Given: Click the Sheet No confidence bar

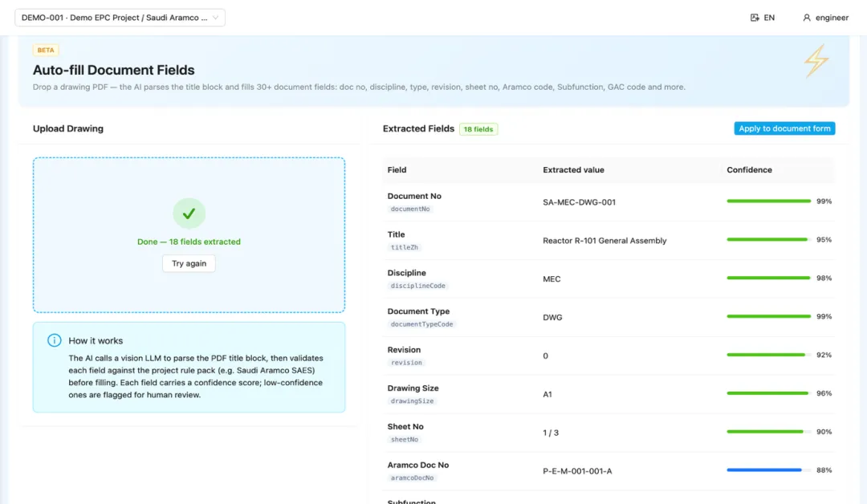Looking at the screenshot, I should 768,432.
